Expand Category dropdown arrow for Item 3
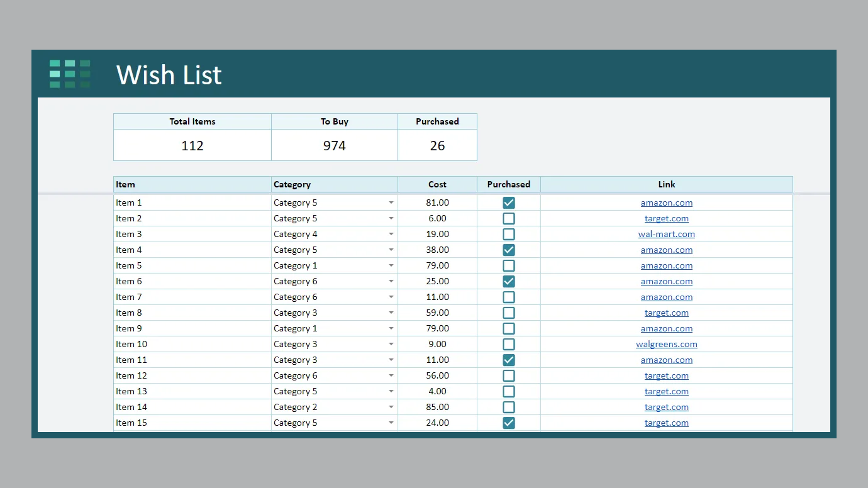 pyautogui.click(x=391, y=234)
